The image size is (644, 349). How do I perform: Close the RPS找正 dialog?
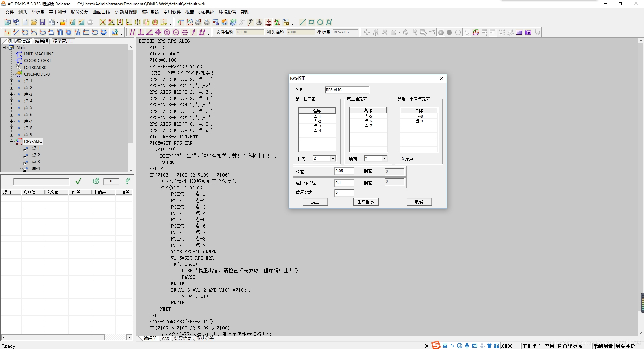[442, 78]
